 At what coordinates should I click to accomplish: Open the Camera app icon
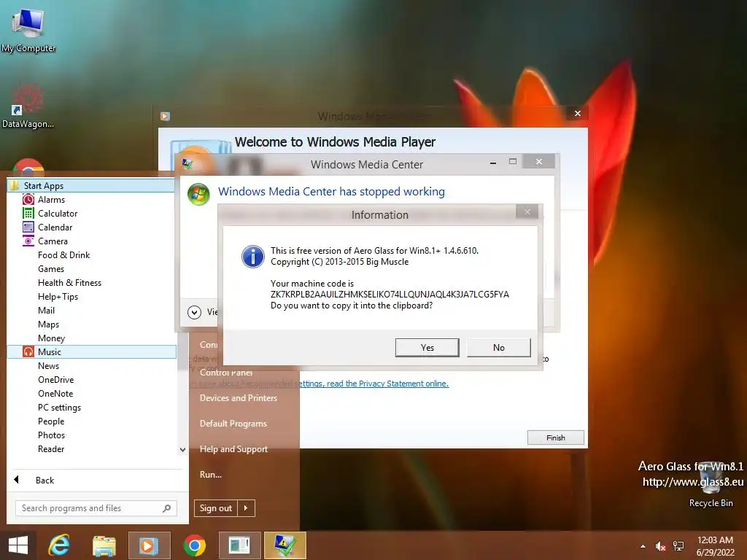[x=28, y=241]
